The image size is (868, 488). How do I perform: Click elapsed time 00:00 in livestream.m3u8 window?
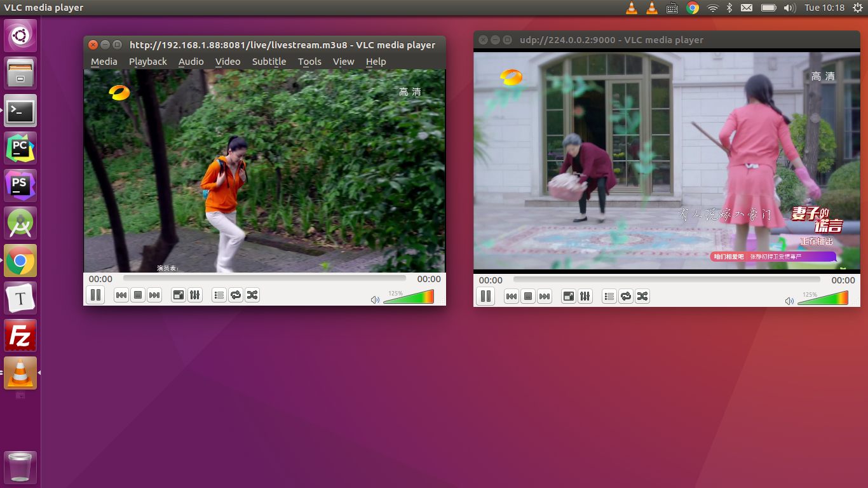coord(100,279)
